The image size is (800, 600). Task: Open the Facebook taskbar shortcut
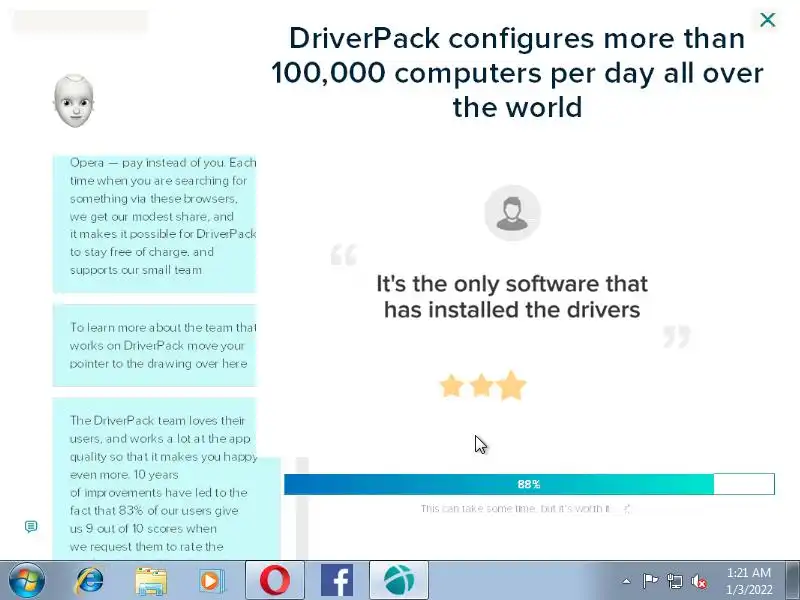pyautogui.click(x=337, y=581)
